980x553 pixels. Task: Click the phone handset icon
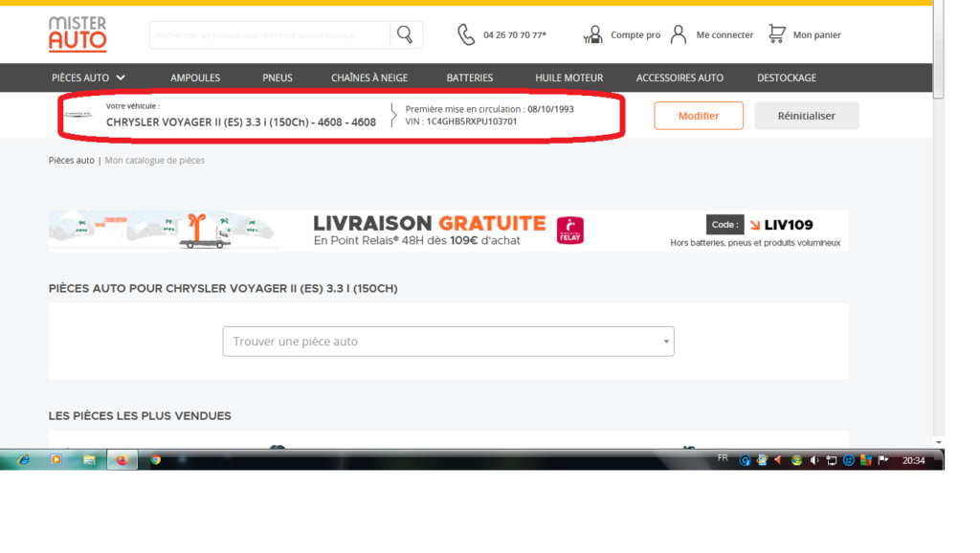pos(466,35)
